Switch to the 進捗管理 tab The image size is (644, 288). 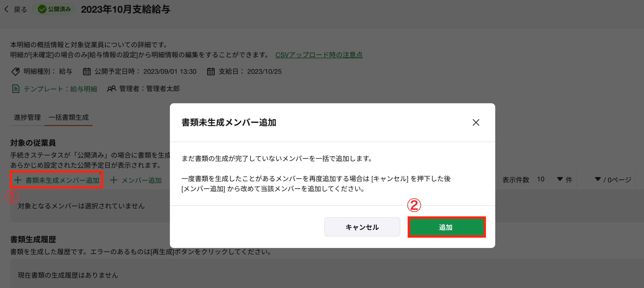click(27, 117)
